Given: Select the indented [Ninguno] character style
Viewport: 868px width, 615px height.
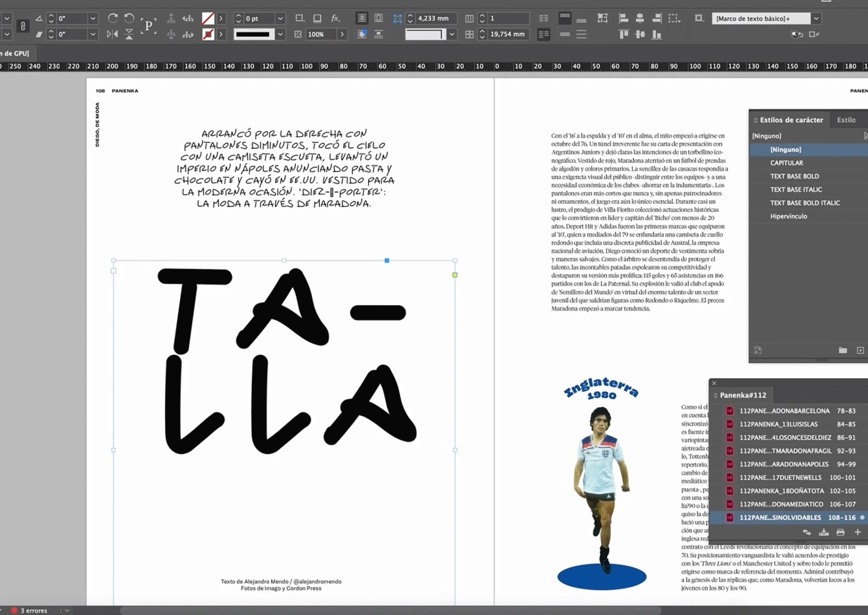Looking at the screenshot, I should tap(809, 149).
